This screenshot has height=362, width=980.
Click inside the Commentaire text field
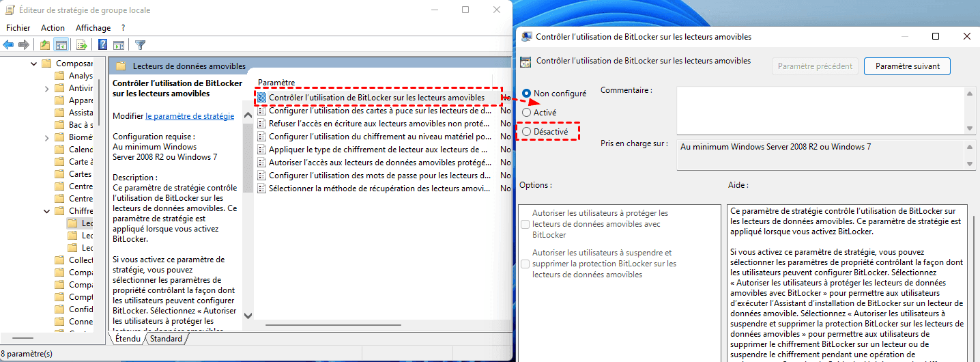coord(820,111)
